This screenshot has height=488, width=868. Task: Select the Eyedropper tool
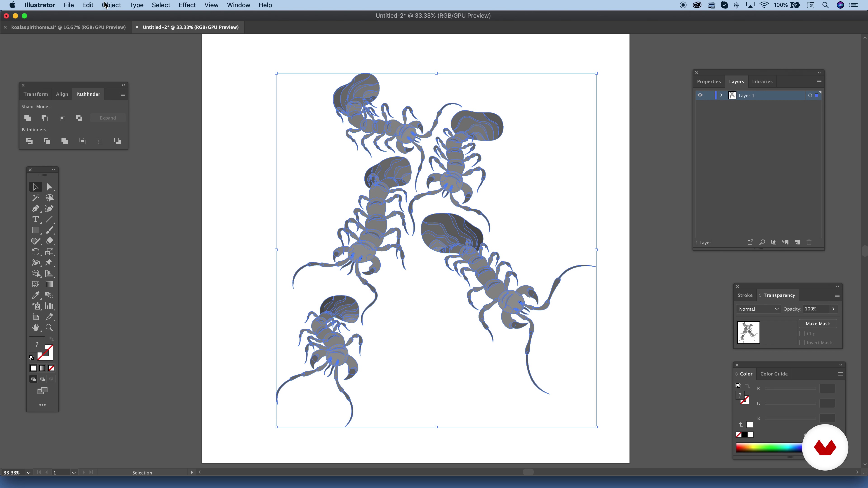point(35,295)
